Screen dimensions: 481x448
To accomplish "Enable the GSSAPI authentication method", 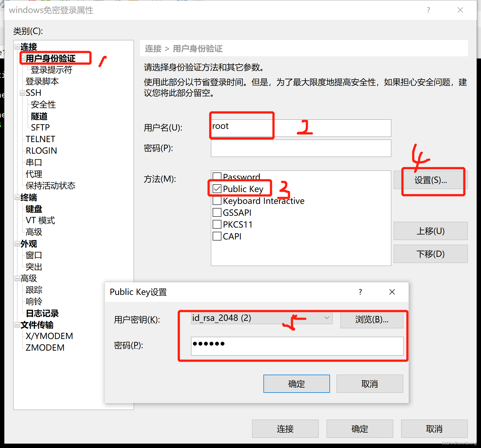I will click(217, 212).
